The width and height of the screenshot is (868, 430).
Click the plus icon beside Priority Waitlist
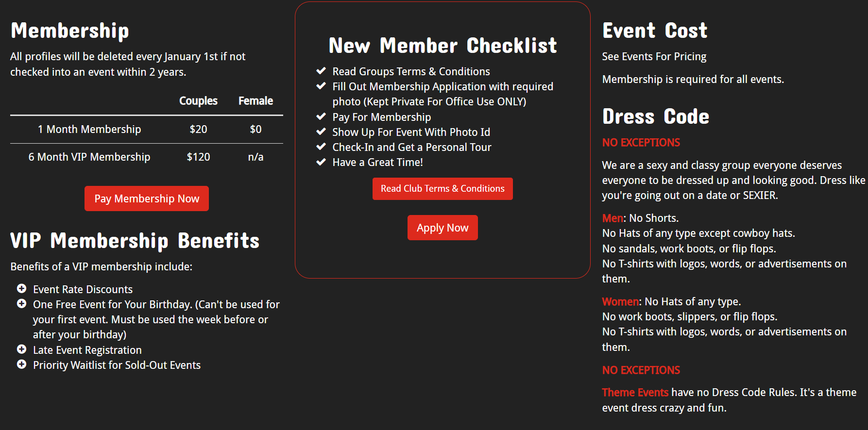pos(21,364)
